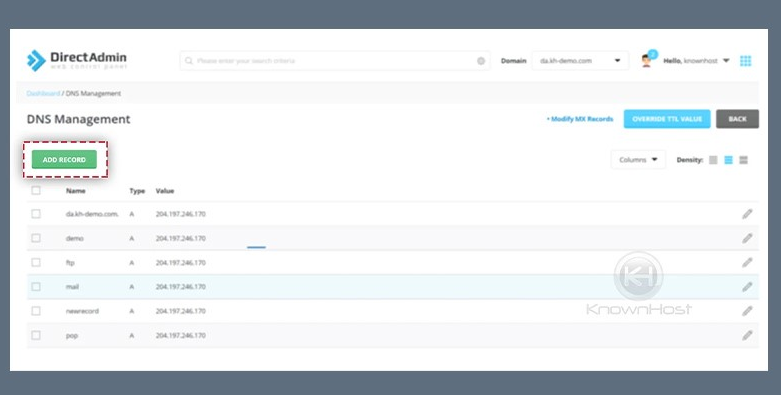Select the compact density icon
Image resolution: width=781 pixels, height=395 pixels.
[x=713, y=160]
